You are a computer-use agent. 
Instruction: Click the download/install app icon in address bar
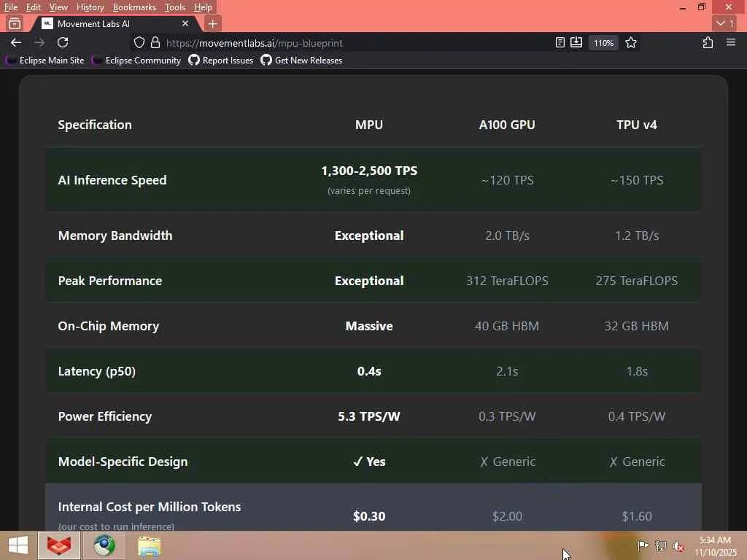(576, 43)
